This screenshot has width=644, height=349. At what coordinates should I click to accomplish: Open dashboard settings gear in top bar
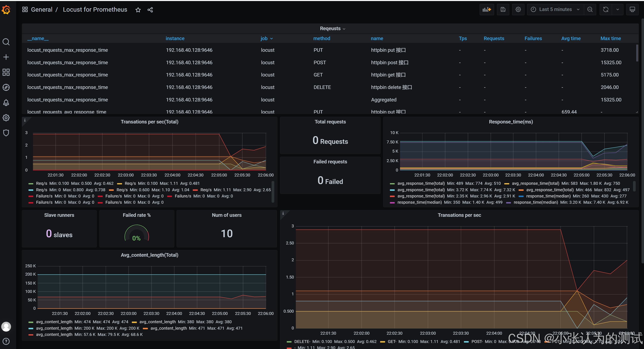(x=518, y=10)
